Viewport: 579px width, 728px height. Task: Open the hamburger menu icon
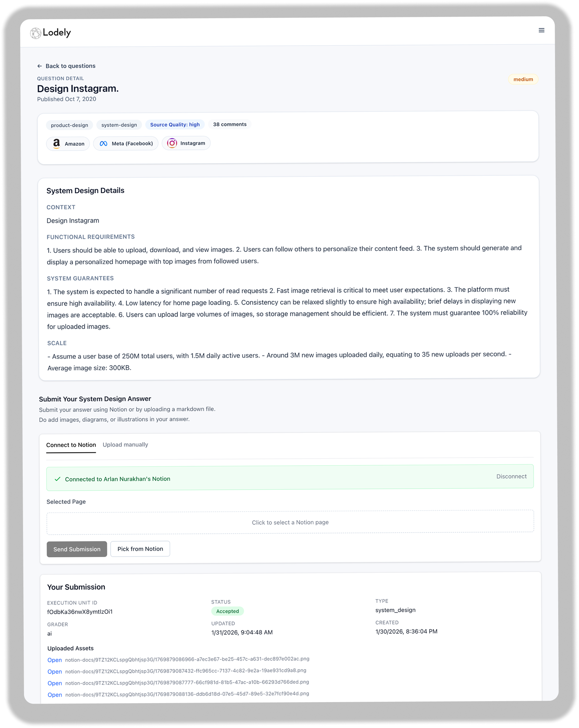pyautogui.click(x=541, y=30)
